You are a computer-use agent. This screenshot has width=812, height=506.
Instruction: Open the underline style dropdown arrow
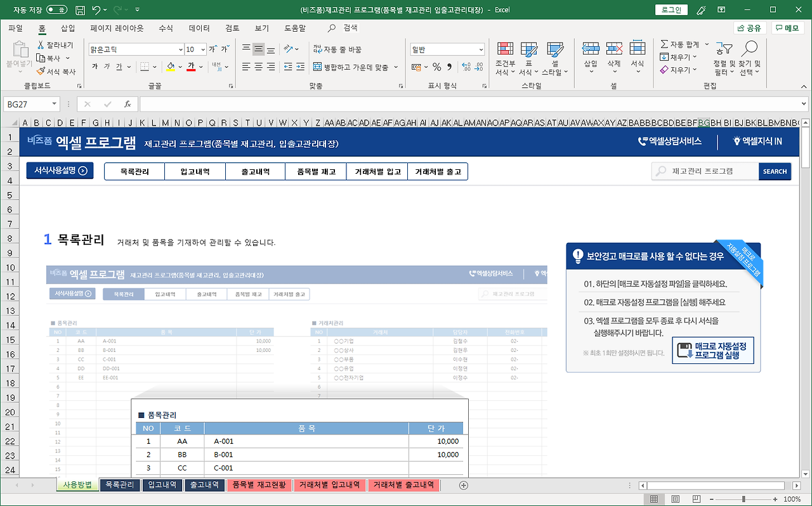click(x=129, y=67)
